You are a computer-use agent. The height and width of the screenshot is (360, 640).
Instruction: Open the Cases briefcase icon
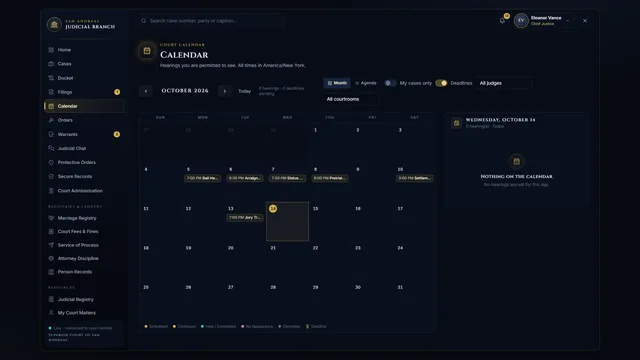51,64
